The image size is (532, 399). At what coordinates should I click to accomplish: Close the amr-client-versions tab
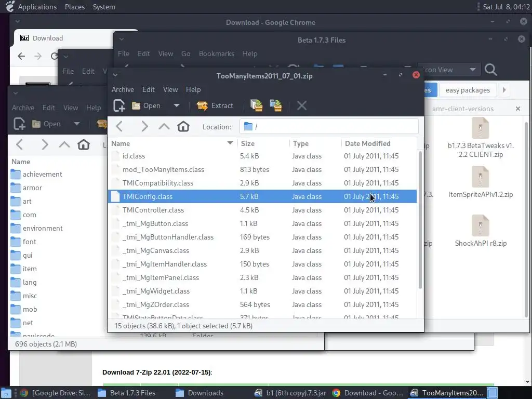(518, 109)
